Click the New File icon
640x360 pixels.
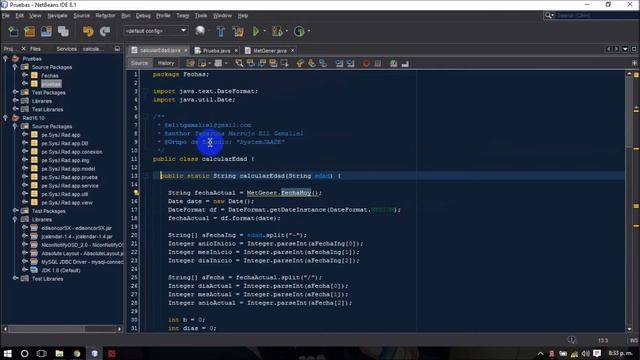[x=13, y=31]
